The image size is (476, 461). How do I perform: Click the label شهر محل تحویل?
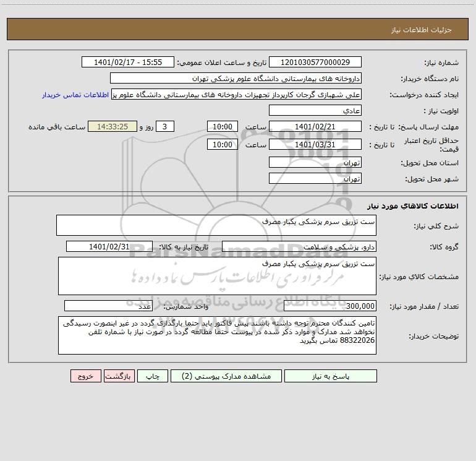tap(432, 179)
